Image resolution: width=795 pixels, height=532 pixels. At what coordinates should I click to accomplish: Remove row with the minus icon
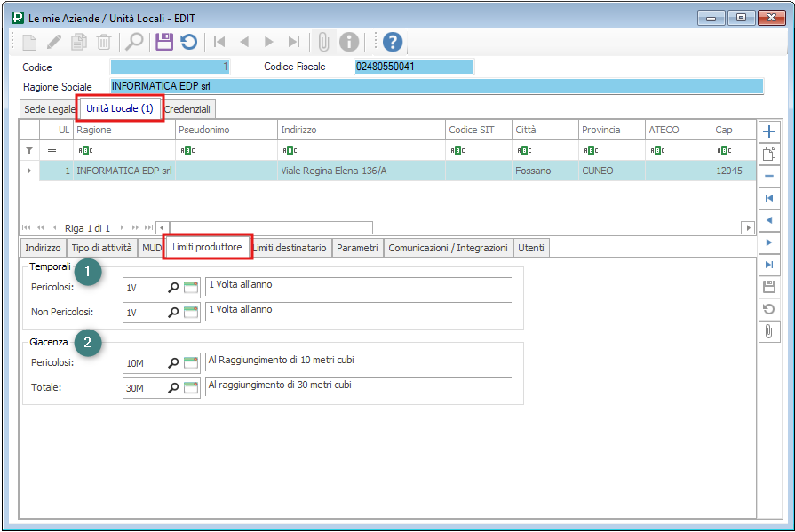(769, 176)
